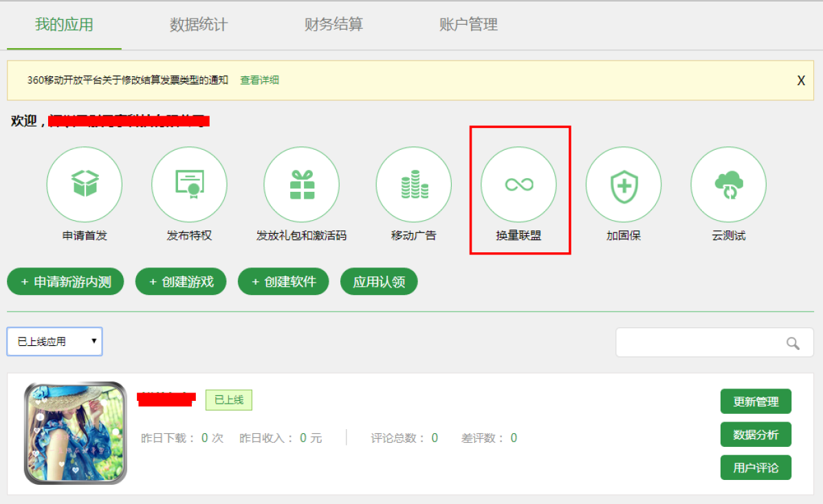This screenshot has width=823, height=504.
Task: Open the 财务结算 tab
Action: coord(333,25)
